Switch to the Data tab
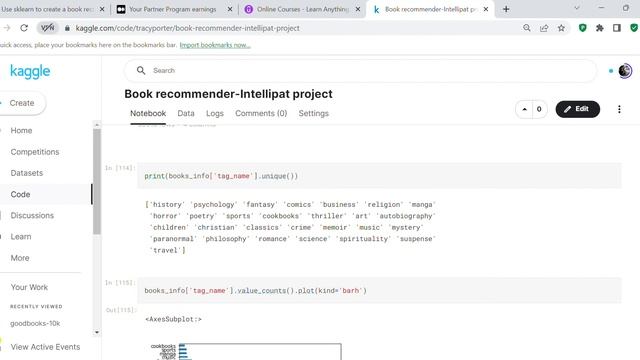This screenshot has height=360, width=640. 186,113
